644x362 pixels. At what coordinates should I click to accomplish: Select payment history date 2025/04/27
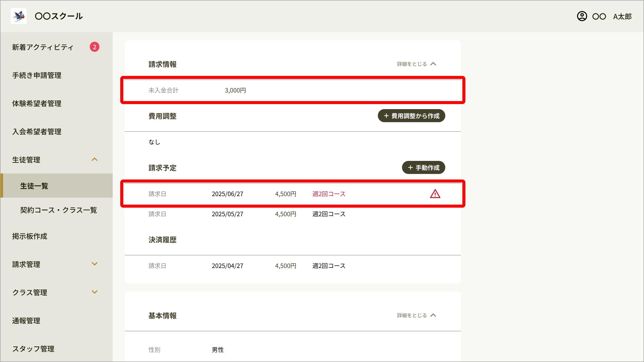227,266
